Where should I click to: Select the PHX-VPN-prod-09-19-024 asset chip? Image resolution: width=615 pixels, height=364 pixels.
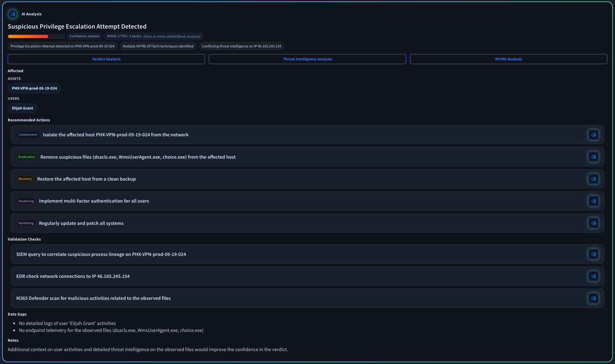tap(34, 88)
